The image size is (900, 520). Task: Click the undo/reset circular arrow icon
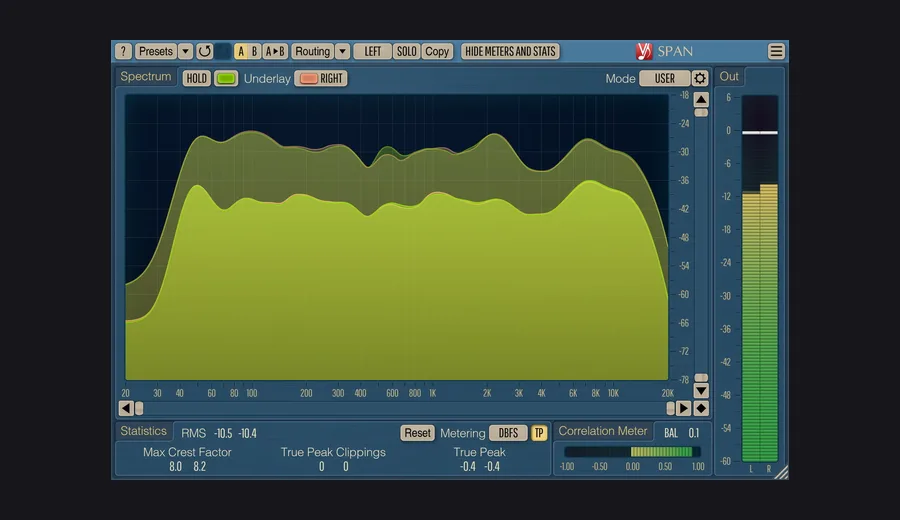204,51
